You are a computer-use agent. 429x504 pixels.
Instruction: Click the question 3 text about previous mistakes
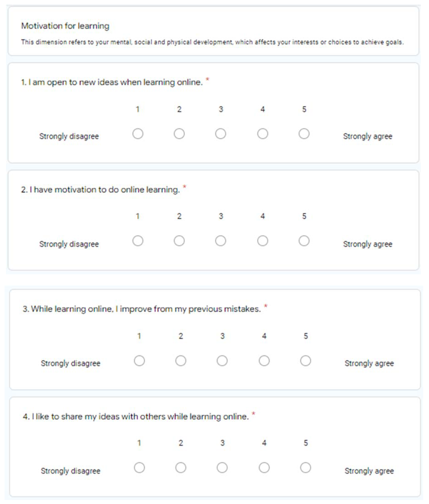pos(142,309)
